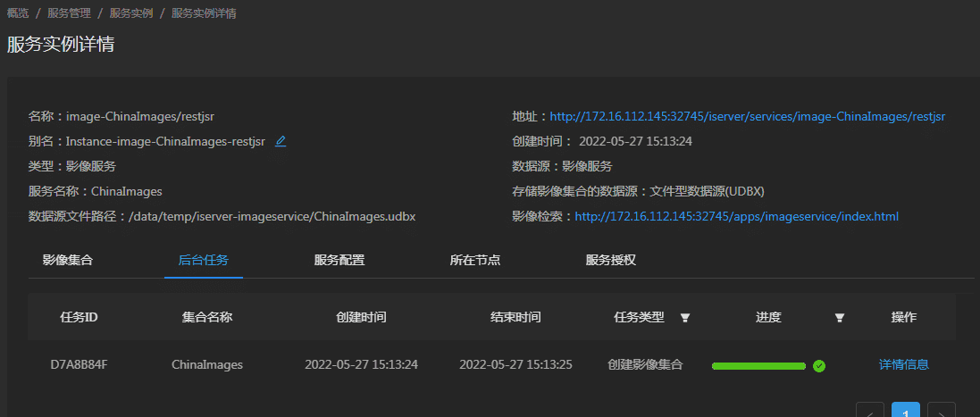Click the 结束时间 column header
This screenshot has width=980, height=417.
point(515,317)
